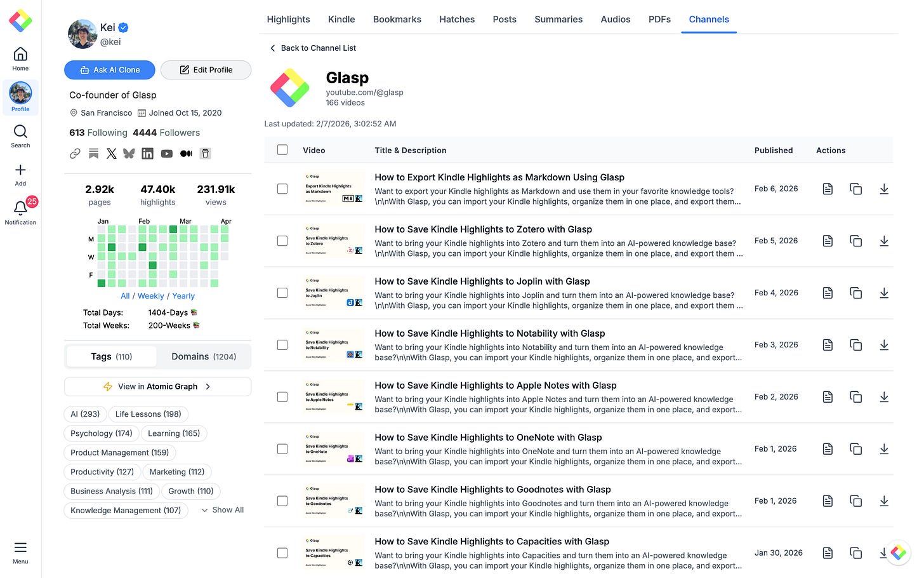Toggle the select-all checkbox in table header
924x578 pixels.
pyautogui.click(x=282, y=150)
